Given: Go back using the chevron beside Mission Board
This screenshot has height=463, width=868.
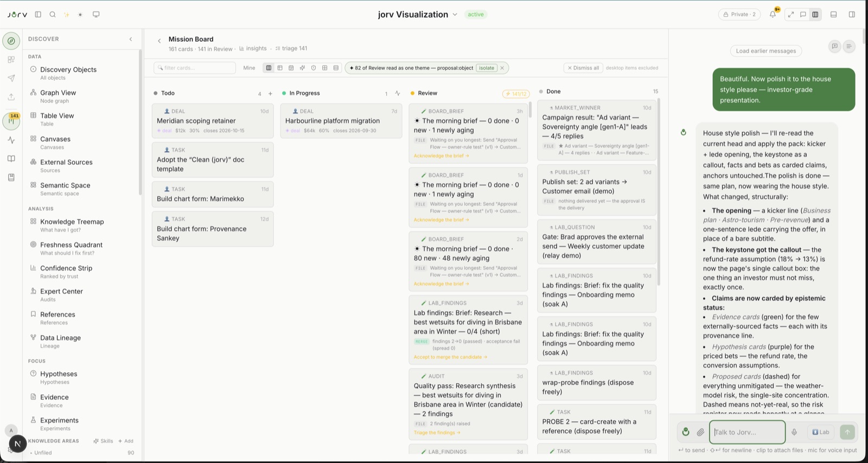Looking at the screenshot, I should (159, 41).
